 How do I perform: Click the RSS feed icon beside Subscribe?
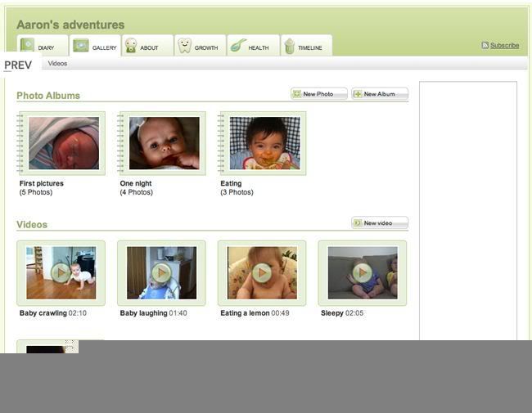[x=485, y=45]
